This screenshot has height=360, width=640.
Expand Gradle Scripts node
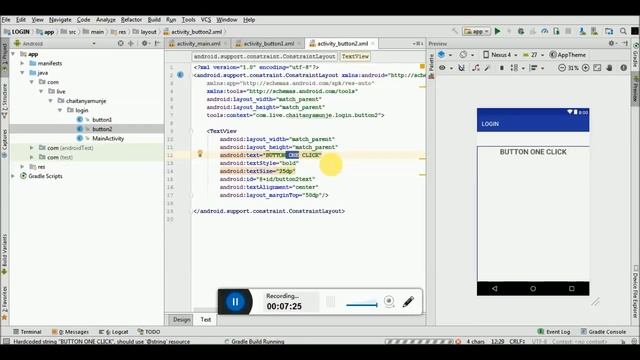[13, 176]
